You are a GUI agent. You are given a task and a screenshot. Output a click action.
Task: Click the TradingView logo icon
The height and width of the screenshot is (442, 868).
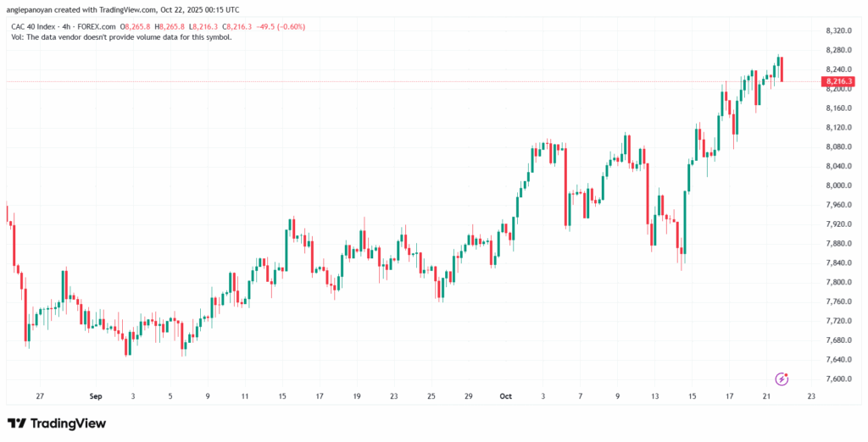(17, 423)
